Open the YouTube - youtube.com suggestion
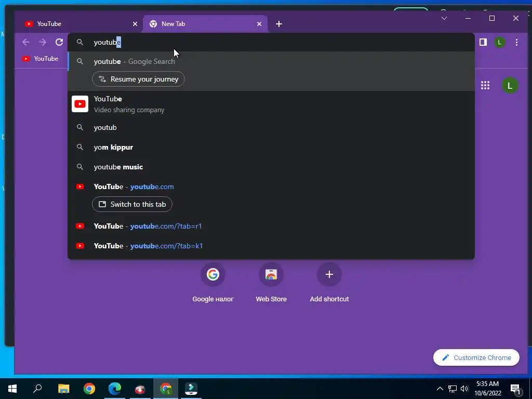 (271, 187)
